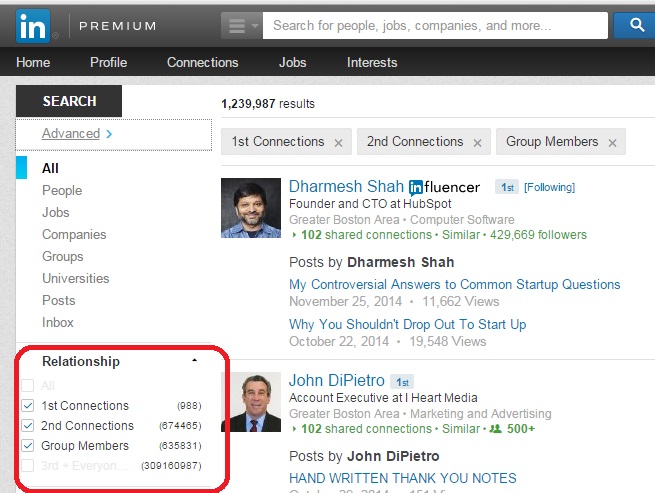Viewport: 655px width, 493px height.
Task: Open 'Why You Shouldn't Drop Out To Start Up' post
Action: [407, 324]
